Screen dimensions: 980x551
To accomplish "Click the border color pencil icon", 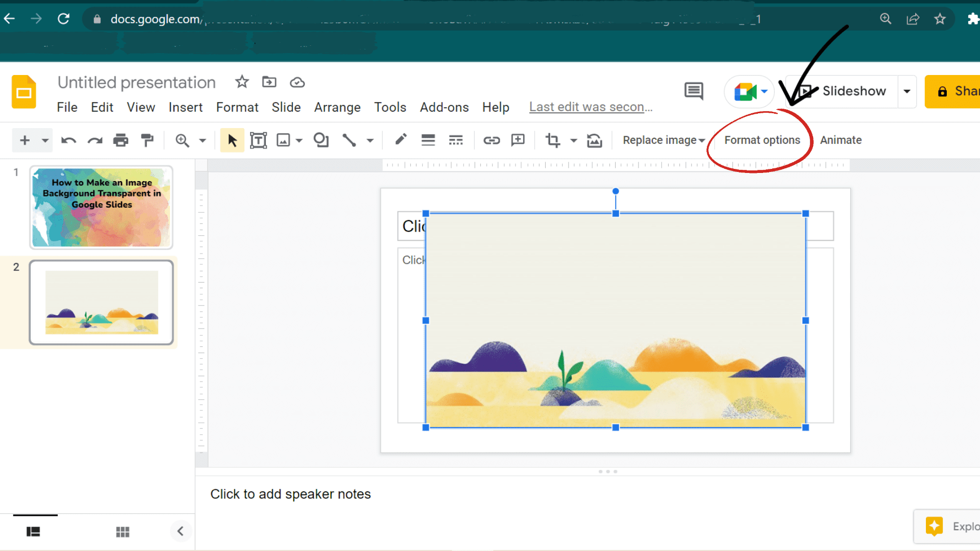I will (401, 139).
